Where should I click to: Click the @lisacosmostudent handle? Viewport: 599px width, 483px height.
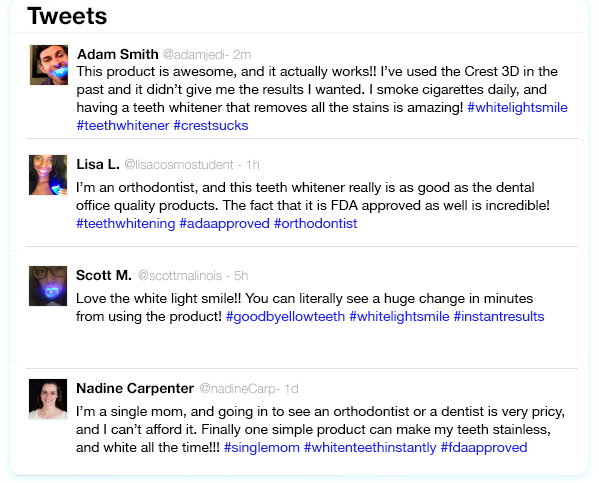click(x=179, y=165)
